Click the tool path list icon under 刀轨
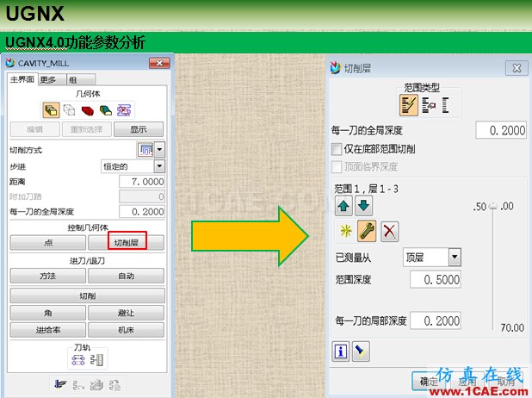The image size is (532, 398). tap(96, 359)
